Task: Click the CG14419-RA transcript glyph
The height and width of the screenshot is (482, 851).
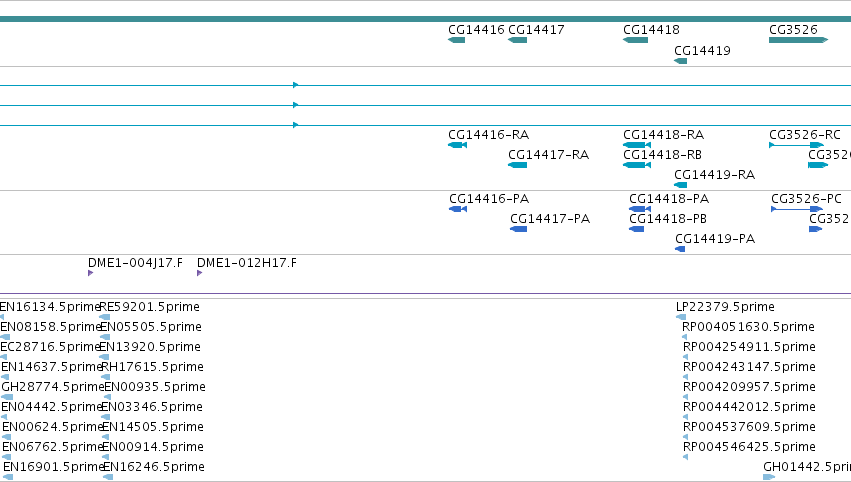Action: (x=681, y=185)
